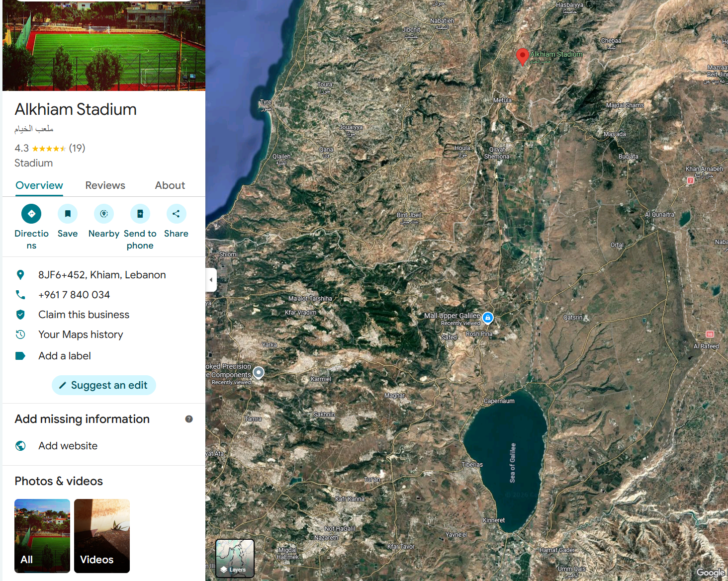Click the Sakhnin label on map
The width and height of the screenshot is (728, 581).
324,415
